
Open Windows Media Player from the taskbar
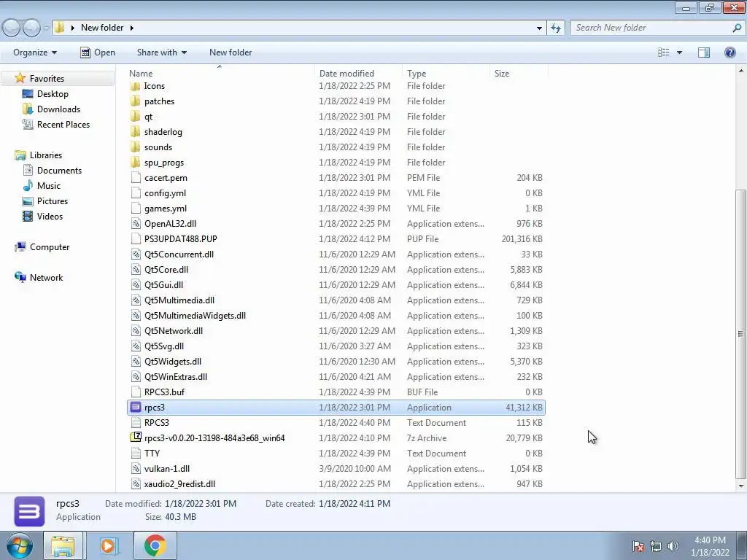click(109, 545)
